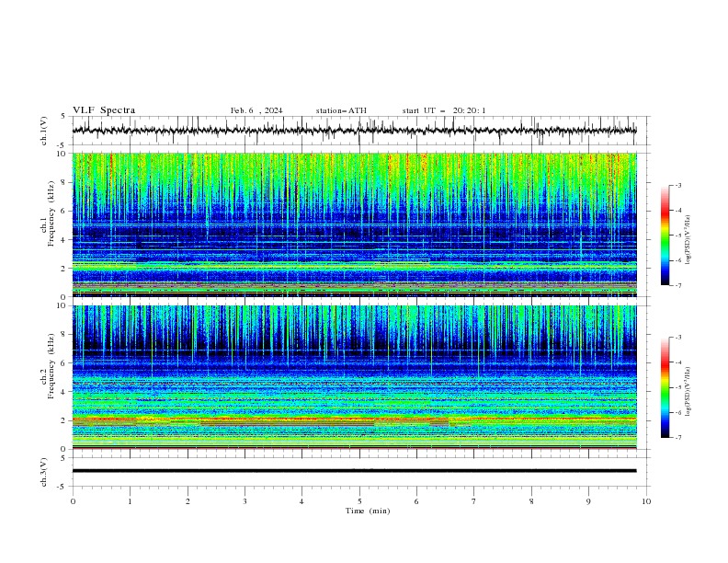Image resolution: width=728 pixels, height=563 pixels.
Task: Click time axis tick label "5"
Action: coord(359,501)
